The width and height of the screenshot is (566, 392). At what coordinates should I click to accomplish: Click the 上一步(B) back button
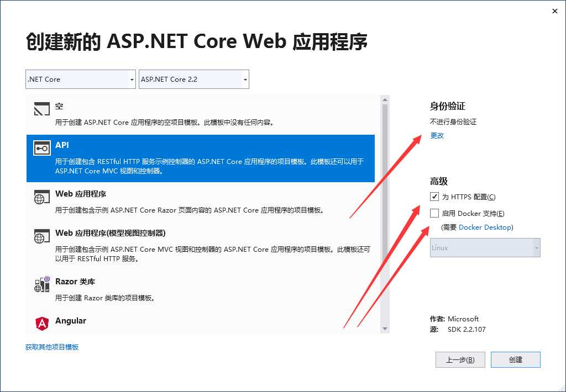coord(460,359)
